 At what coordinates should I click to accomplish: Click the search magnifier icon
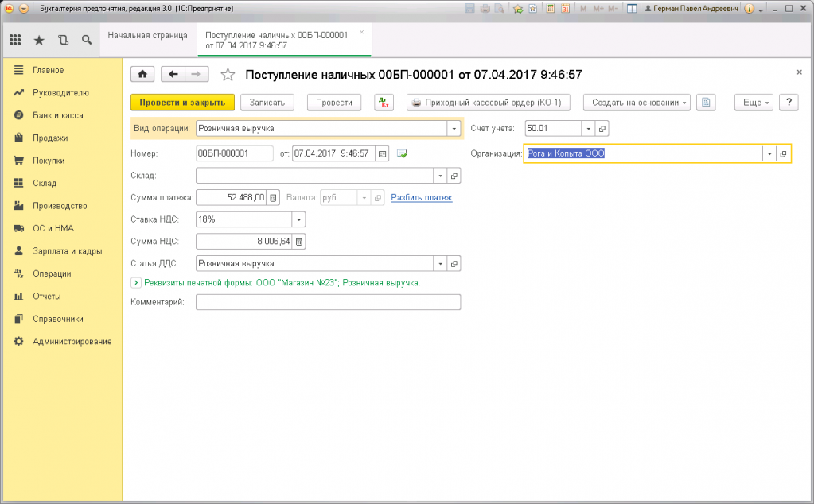click(86, 40)
